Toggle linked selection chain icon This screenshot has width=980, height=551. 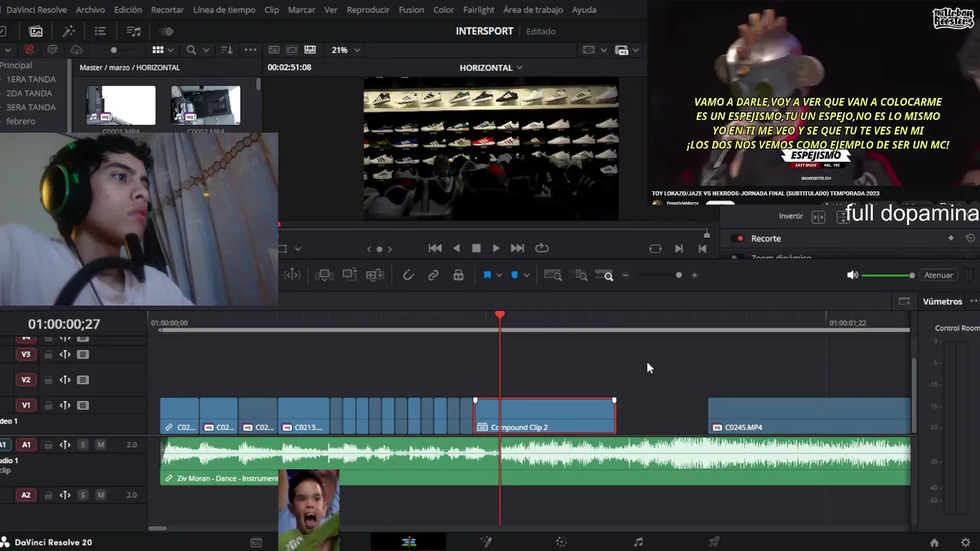tap(433, 275)
